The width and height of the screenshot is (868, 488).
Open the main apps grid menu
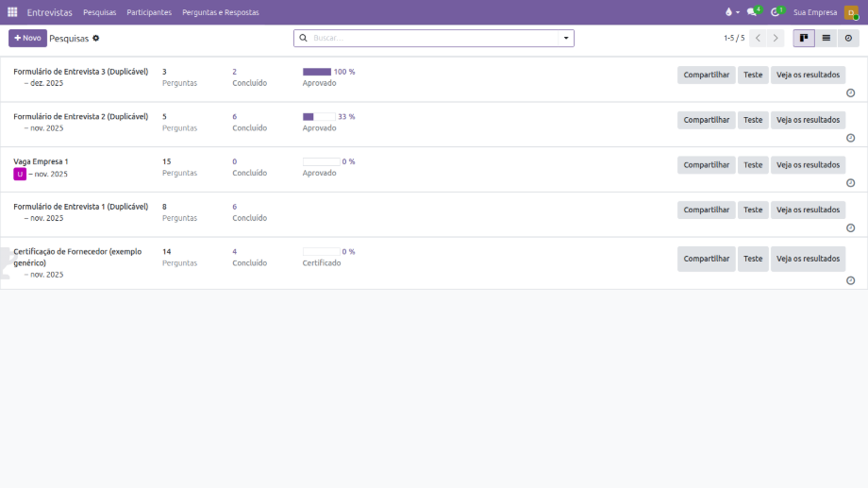(12, 12)
